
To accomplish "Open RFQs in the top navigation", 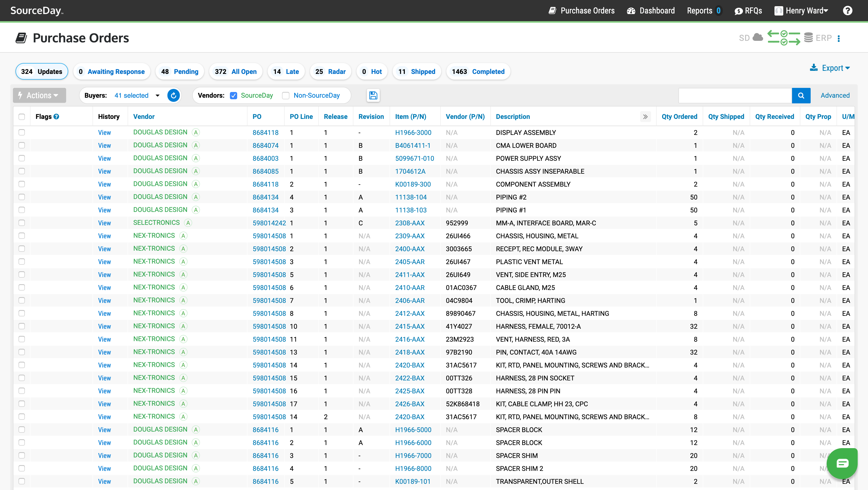I will pyautogui.click(x=748, y=11).
